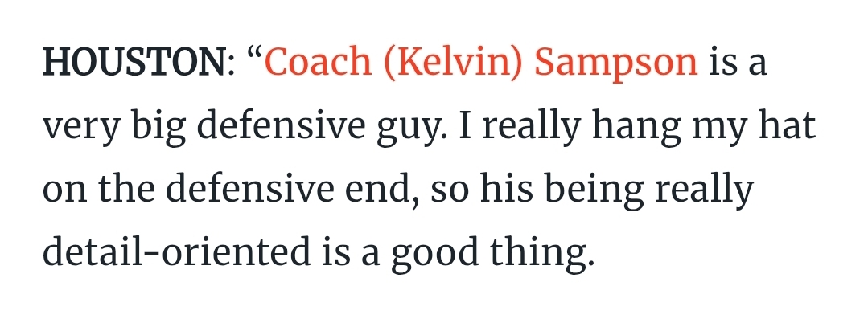
Task: Click the opening quotation mark before Coach
Action: (x=255, y=53)
